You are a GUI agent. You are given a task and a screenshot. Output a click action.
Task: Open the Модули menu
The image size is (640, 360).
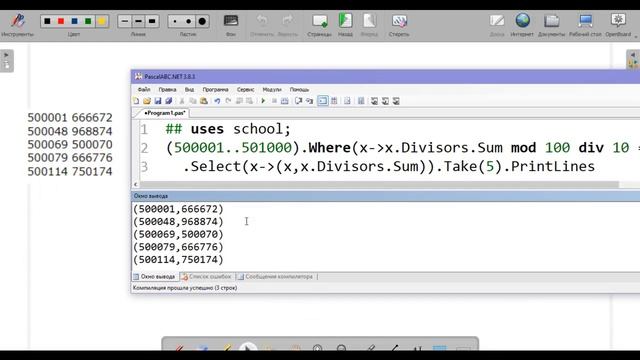coord(272,89)
